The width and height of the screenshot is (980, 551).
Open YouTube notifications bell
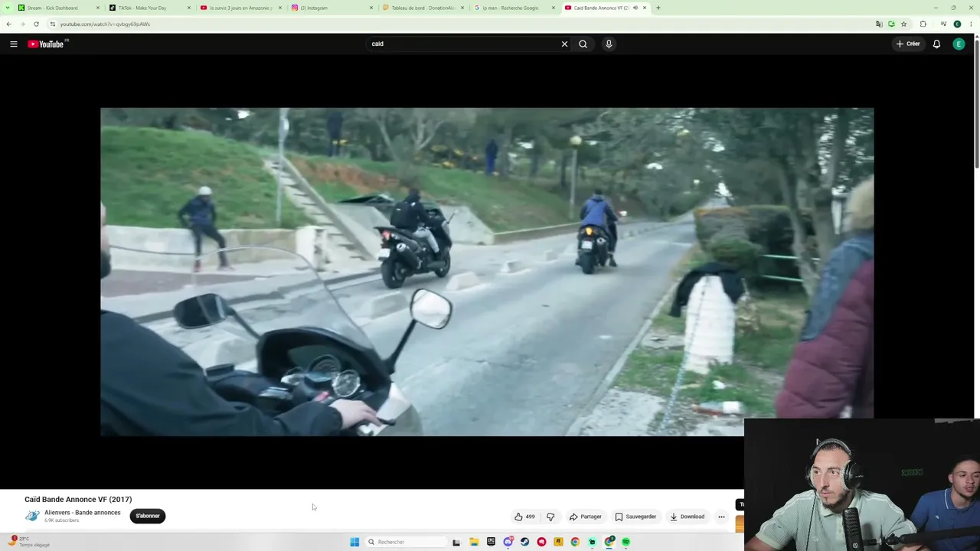coord(936,44)
